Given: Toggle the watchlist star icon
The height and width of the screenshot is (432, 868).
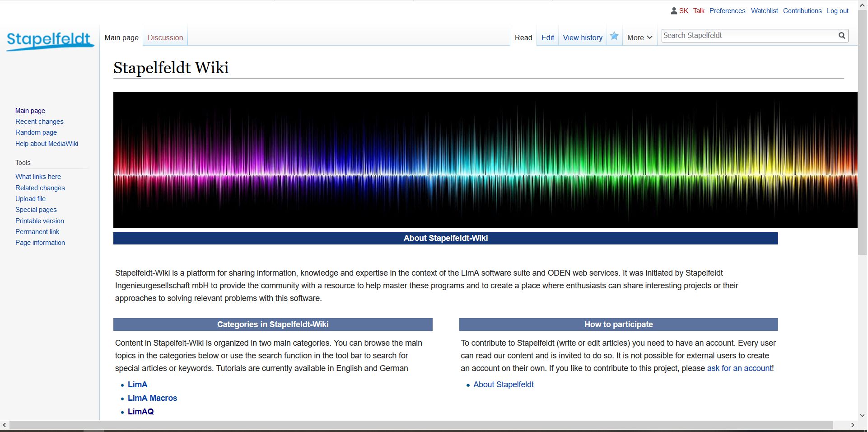Looking at the screenshot, I should [x=614, y=36].
